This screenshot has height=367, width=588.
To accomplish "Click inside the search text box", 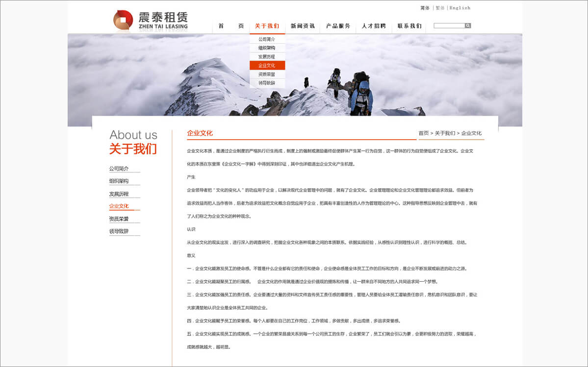I will (x=449, y=25).
